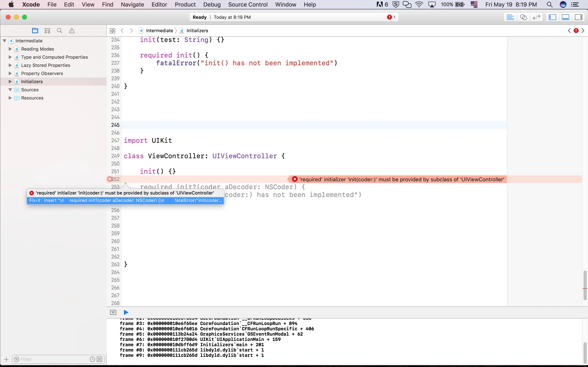588x367 pixels.
Task: Open the Source Control menu
Action: tap(248, 4)
